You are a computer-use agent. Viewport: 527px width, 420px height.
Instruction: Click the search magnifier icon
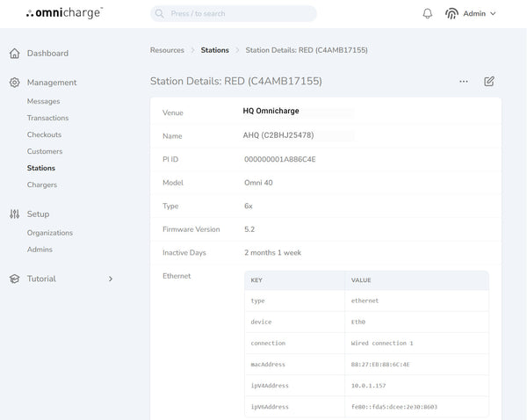[159, 13]
